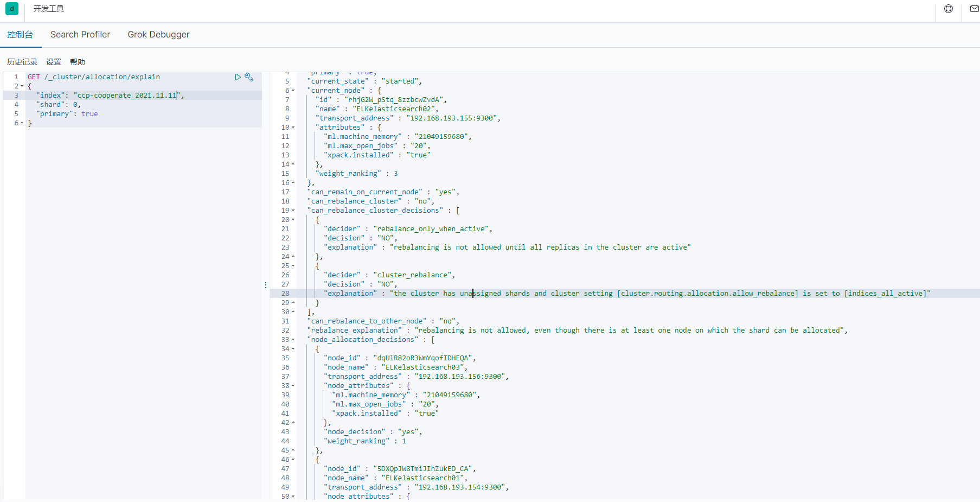Viewport: 980px width, 502px height.
Task: Switch to the 控制台 tab
Action: [x=20, y=35]
